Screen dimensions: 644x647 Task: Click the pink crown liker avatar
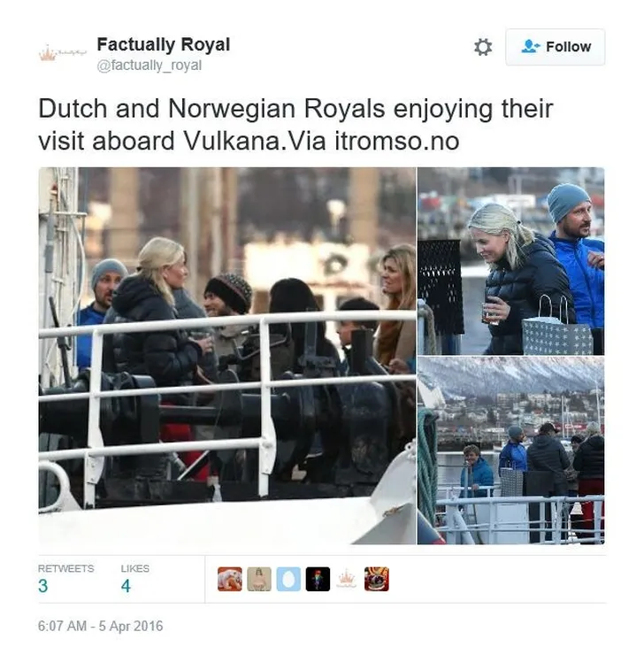(347, 580)
